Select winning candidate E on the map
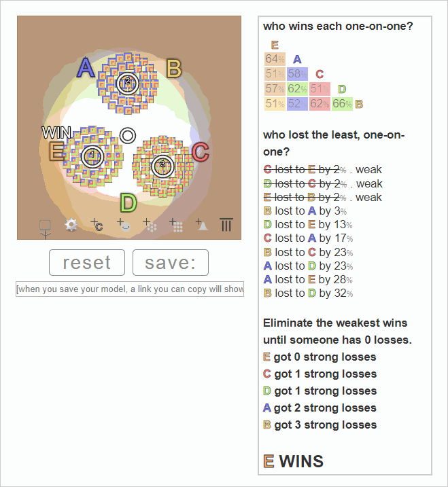Viewport: 448px width, 487px height. point(56,151)
